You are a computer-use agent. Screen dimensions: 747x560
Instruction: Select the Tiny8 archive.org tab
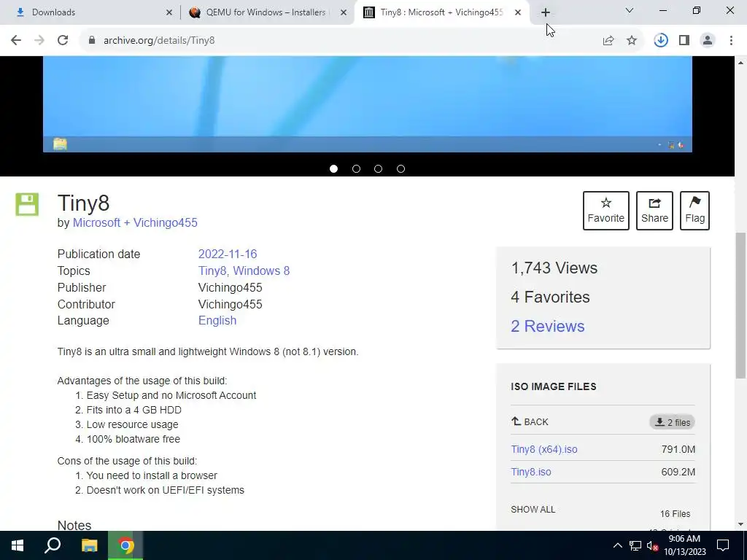441,12
